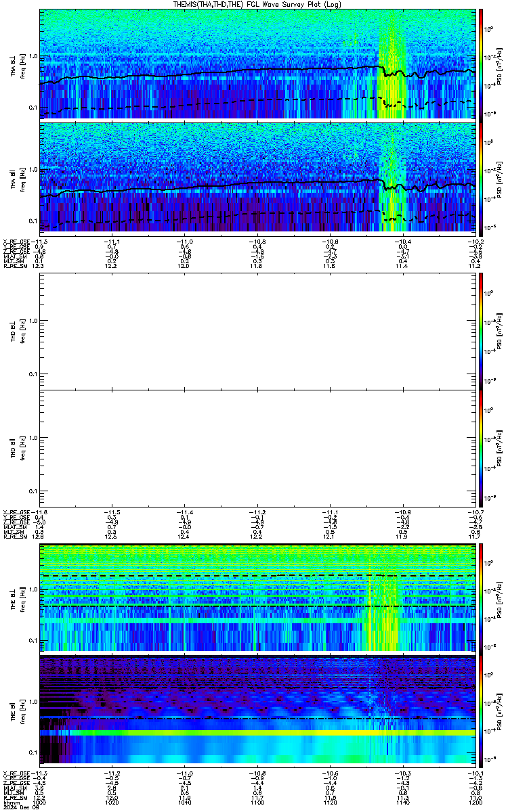The width and height of the screenshot is (508, 812).
Task: Click the 'THD B⊥ freq [Hz]' axis label
Action: click(x=17, y=331)
